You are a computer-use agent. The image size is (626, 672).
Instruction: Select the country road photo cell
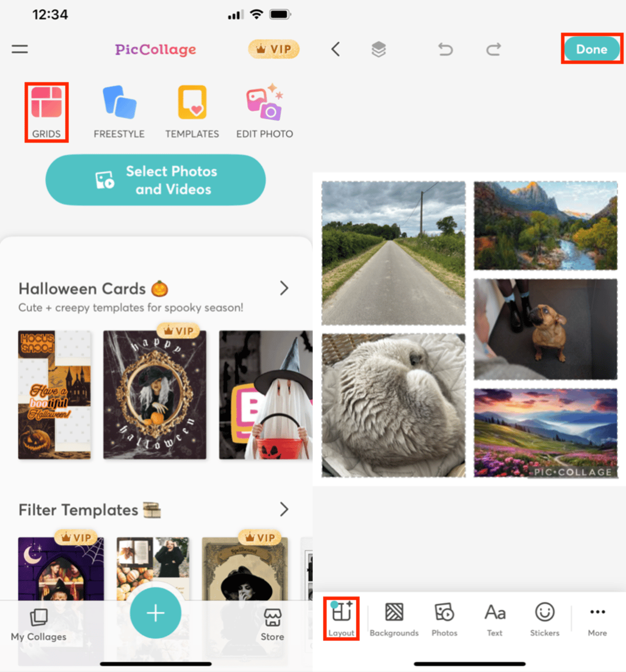coord(393,253)
